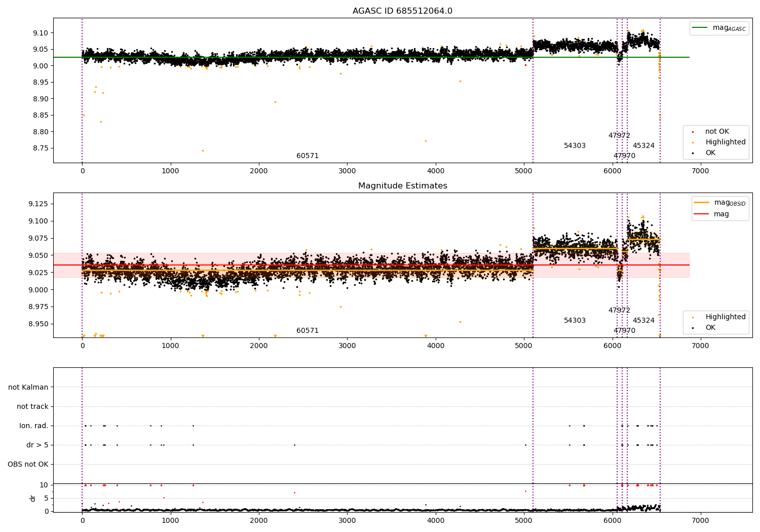Viewport: 760px width, 532px height.
Task: Click the 8.975 tick on the middle plot
Action: click(39, 307)
